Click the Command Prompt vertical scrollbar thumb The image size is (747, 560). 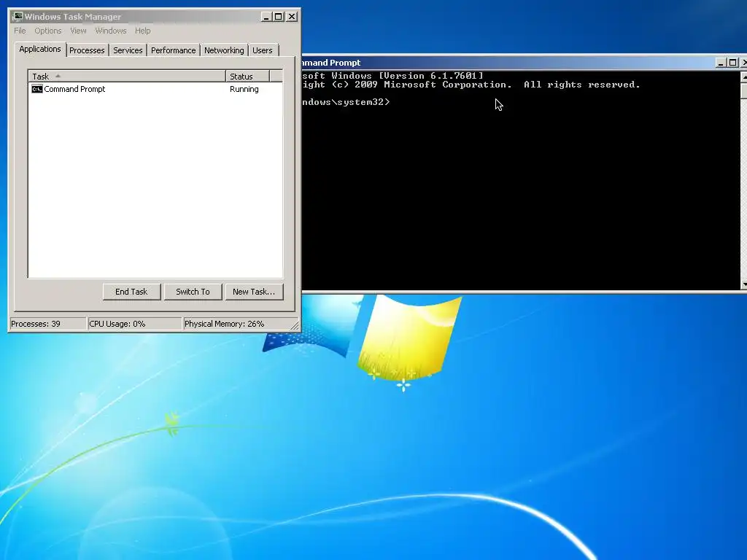click(x=743, y=90)
